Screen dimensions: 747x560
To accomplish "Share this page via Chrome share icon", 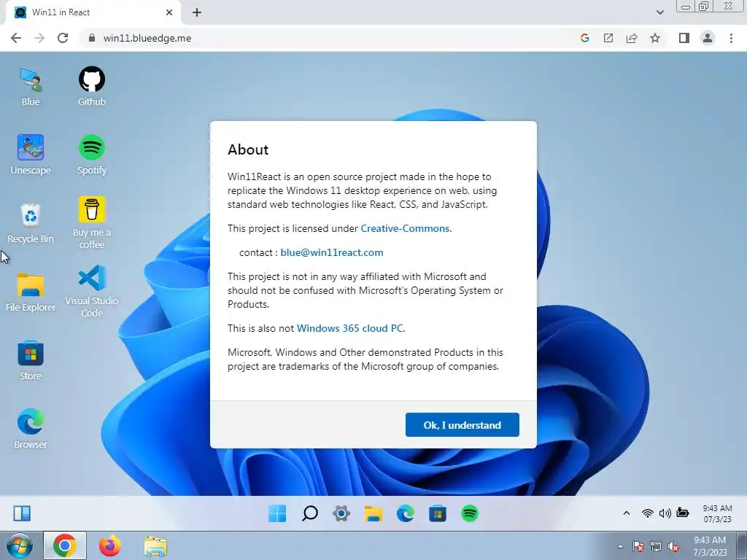I will [632, 38].
